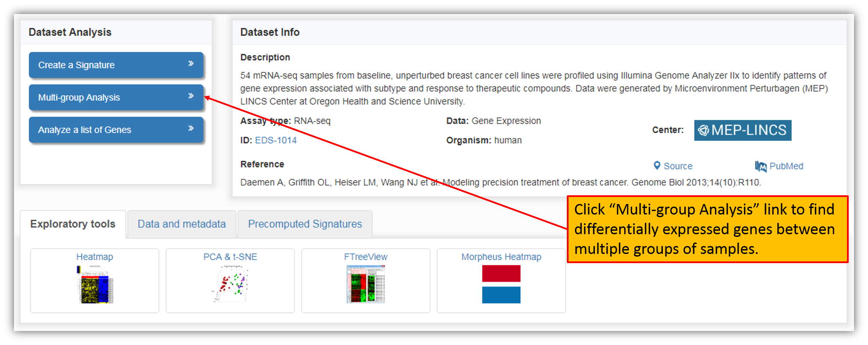The height and width of the screenshot is (345, 868).
Task: Launch the FTreeView thumbnail image
Action: pos(366,285)
